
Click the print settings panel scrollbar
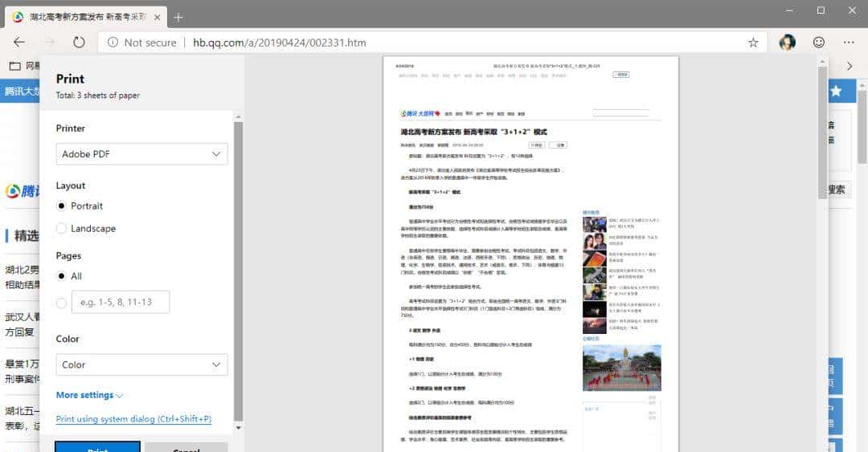point(238,271)
